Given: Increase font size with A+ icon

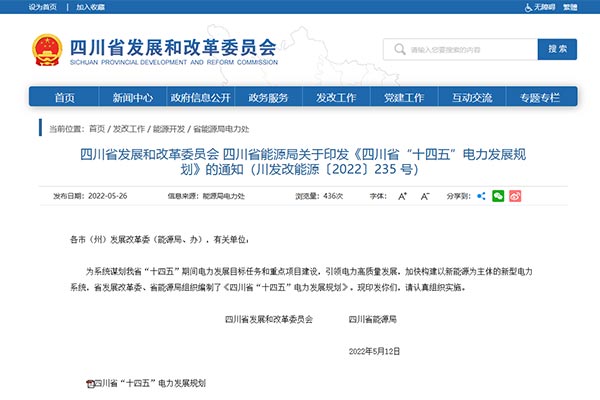Looking at the screenshot, I should click(x=402, y=196).
